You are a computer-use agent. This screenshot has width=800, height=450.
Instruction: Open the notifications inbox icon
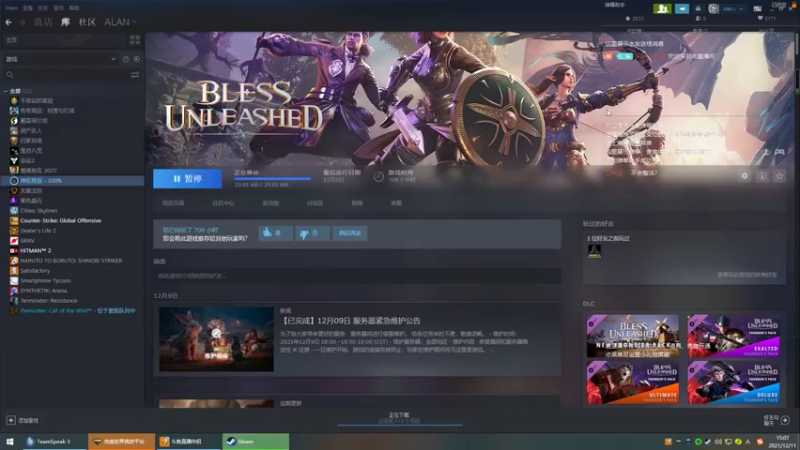tap(698, 9)
